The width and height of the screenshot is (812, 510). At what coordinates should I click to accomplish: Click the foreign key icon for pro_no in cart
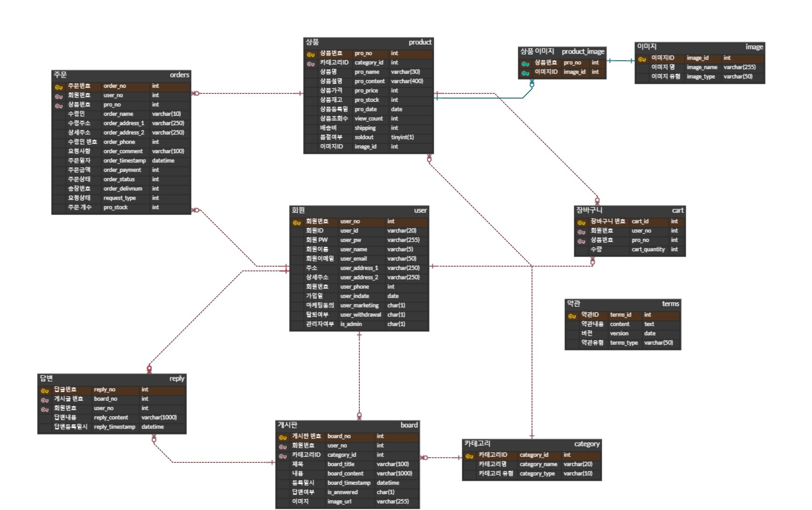point(581,241)
